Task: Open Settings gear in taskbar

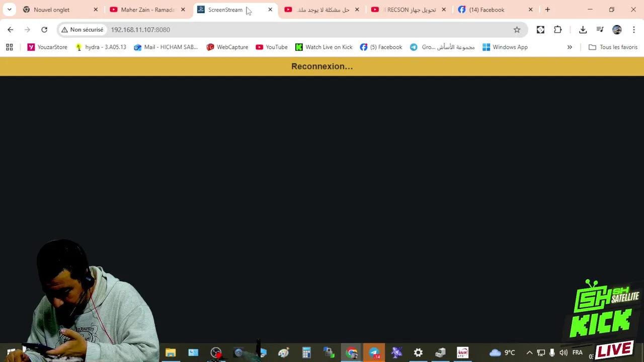Action: (x=418, y=353)
